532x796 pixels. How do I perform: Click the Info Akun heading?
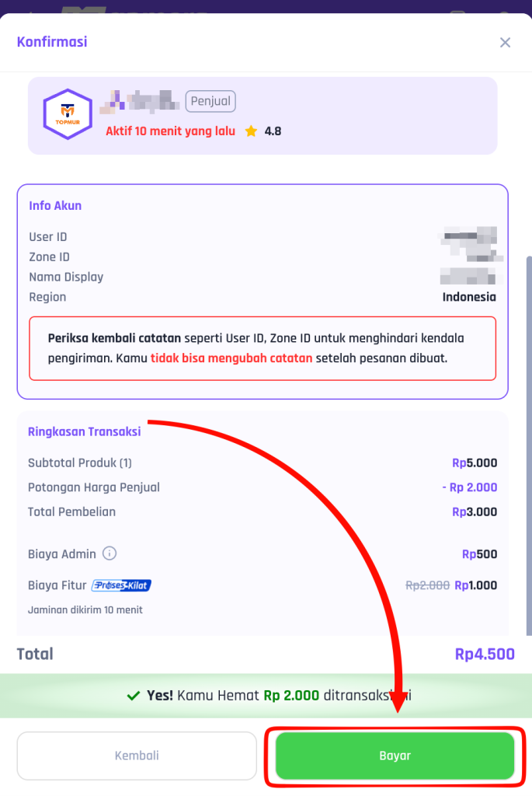55,206
